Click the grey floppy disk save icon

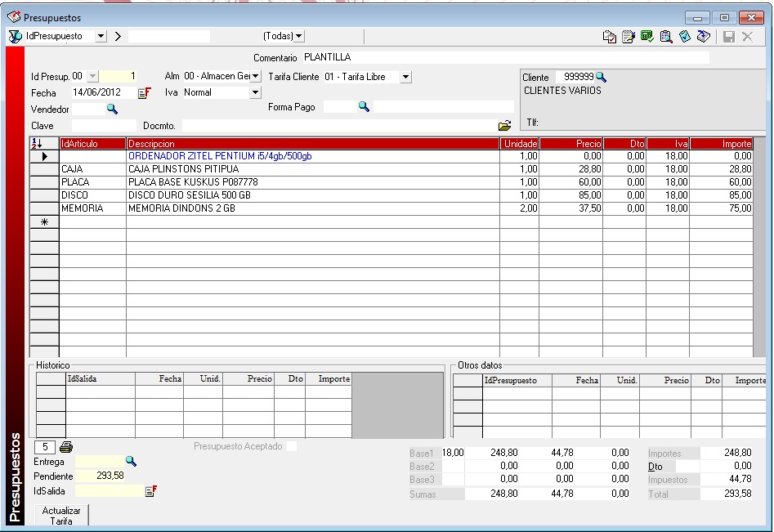pos(728,37)
